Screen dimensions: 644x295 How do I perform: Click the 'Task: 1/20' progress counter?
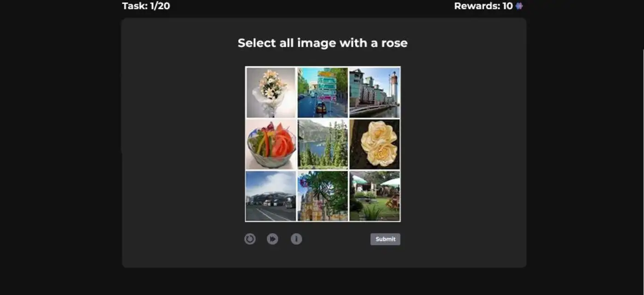coord(146,6)
